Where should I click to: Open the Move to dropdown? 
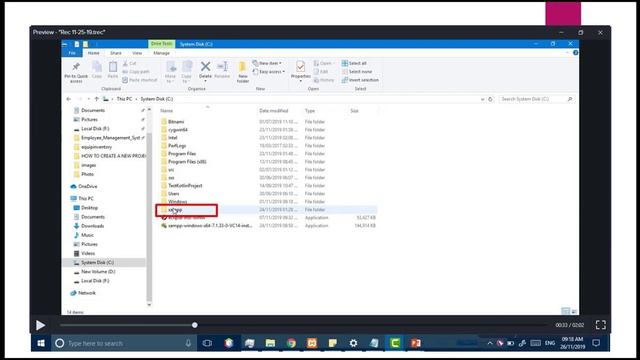click(x=171, y=72)
